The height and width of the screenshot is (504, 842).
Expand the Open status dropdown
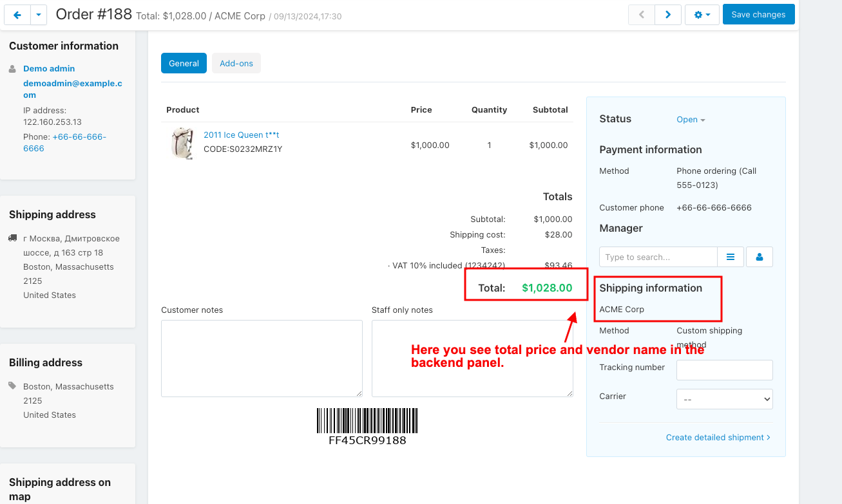[691, 120]
